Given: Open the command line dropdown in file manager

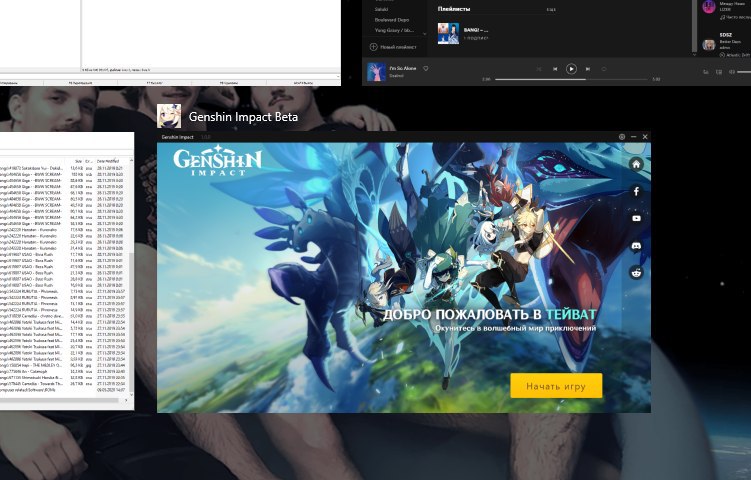Looking at the screenshot, I should (338, 77).
